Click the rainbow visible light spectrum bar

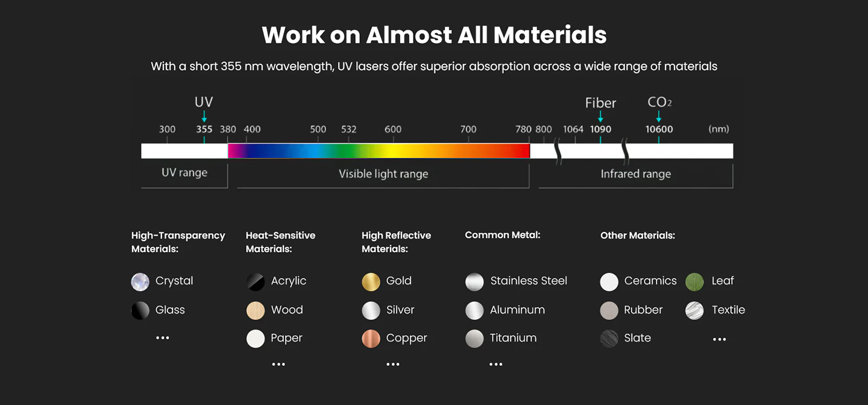point(379,151)
